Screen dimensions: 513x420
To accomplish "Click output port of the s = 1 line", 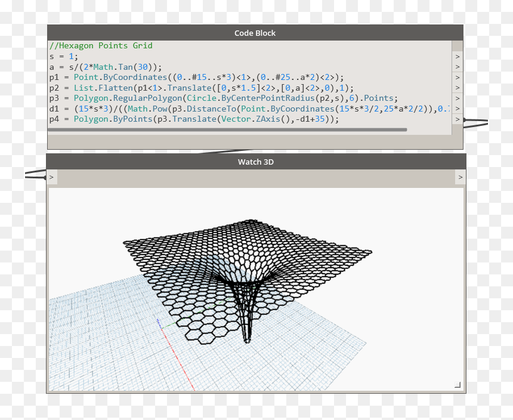I will point(458,57).
